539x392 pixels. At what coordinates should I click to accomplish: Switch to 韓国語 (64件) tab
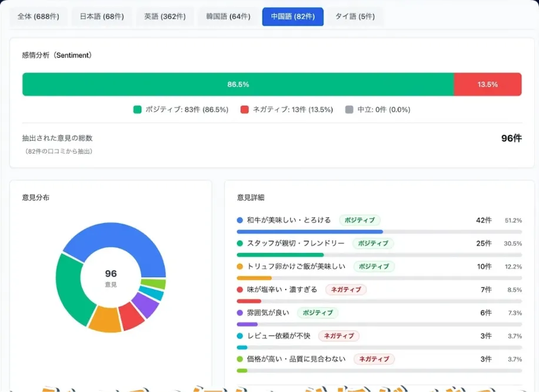click(228, 16)
